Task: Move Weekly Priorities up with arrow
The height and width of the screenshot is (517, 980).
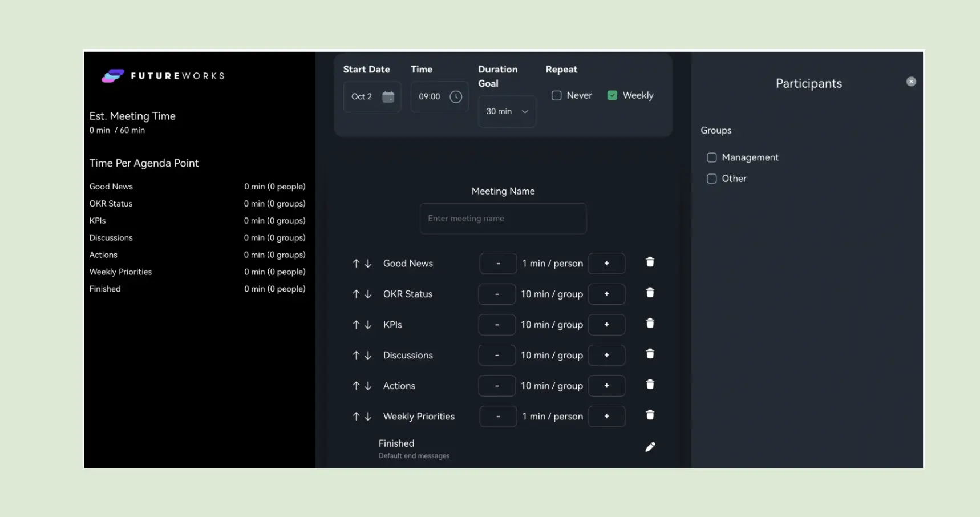Action: (x=356, y=417)
